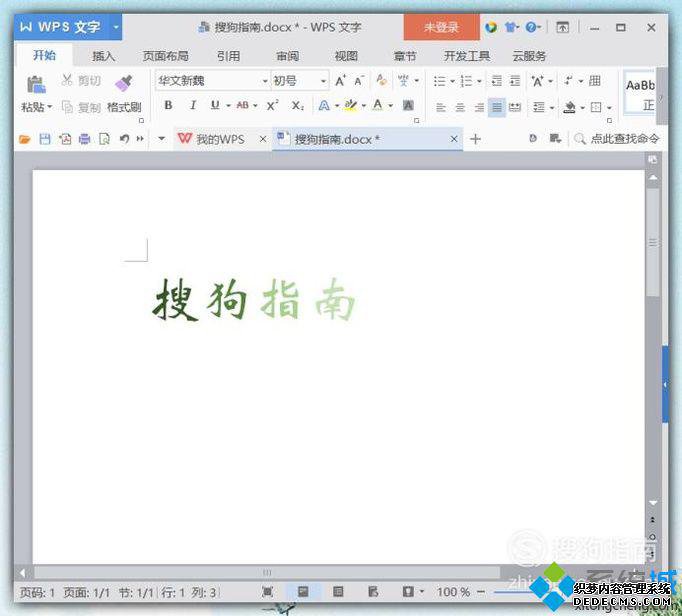Open the underline style dropdown arrow
Screen dimensions: 682x616
[x=228, y=105]
